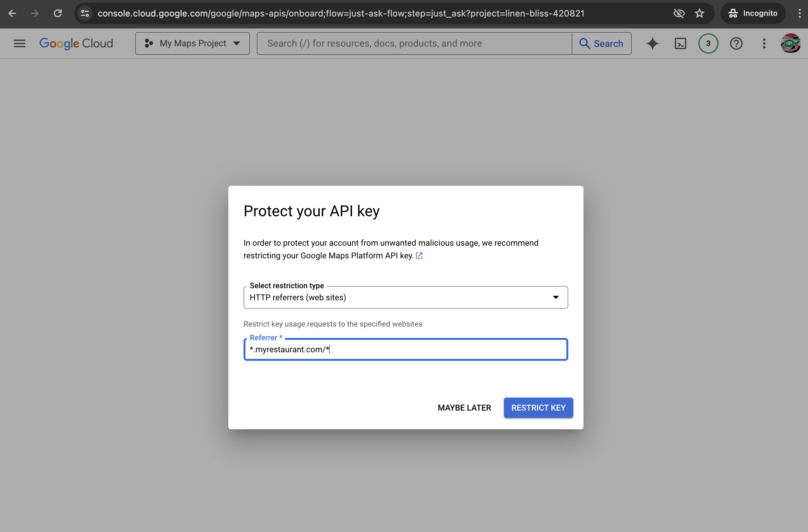
Task: View free trial days remaining badge
Action: tap(708, 43)
